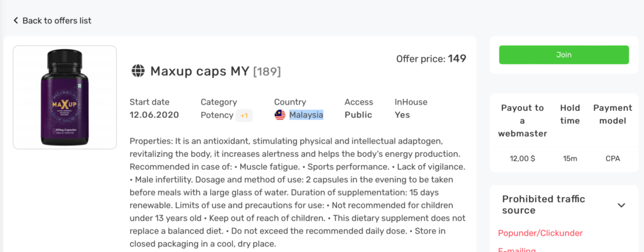Screen dimensions: 644x252
Task: Expand the Prohibited traffic source chevron
Action: [x=621, y=205]
